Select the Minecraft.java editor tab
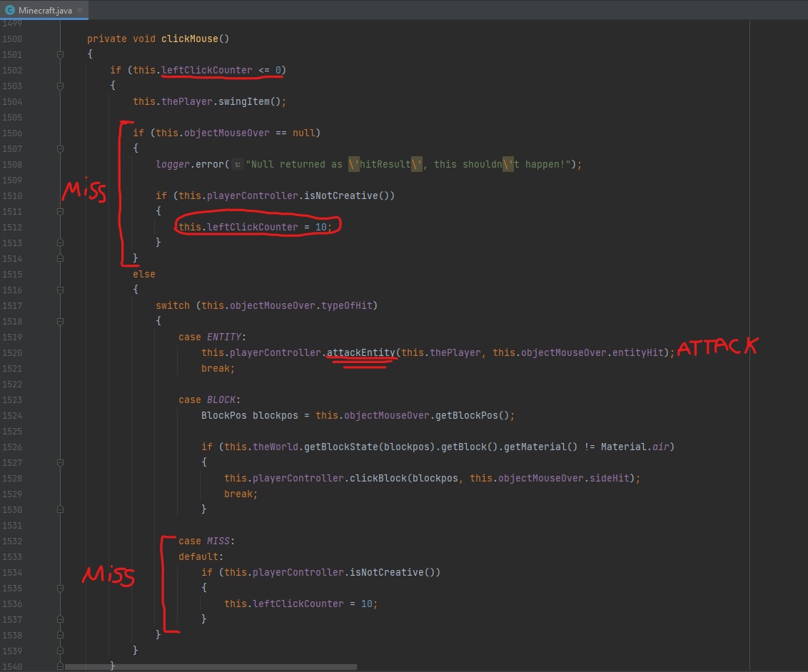The height and width of the screenshot is (672, 808). (44, 11)
